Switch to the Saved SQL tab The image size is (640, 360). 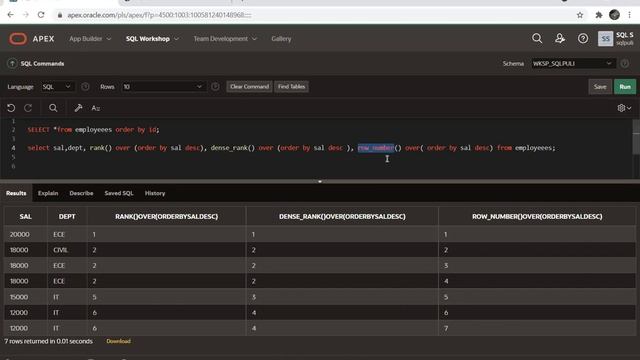[x=119, y=193]
